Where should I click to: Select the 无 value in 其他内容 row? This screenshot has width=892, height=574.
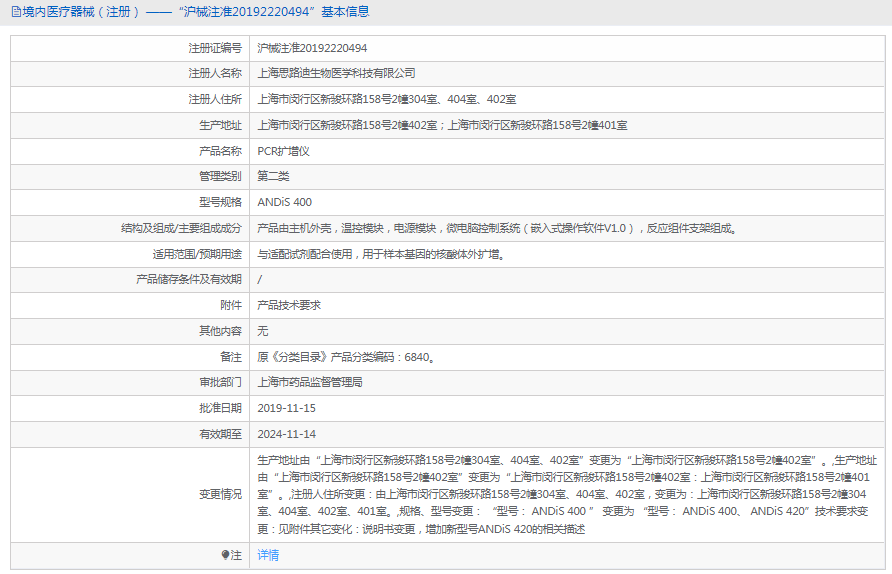(262, 331)
